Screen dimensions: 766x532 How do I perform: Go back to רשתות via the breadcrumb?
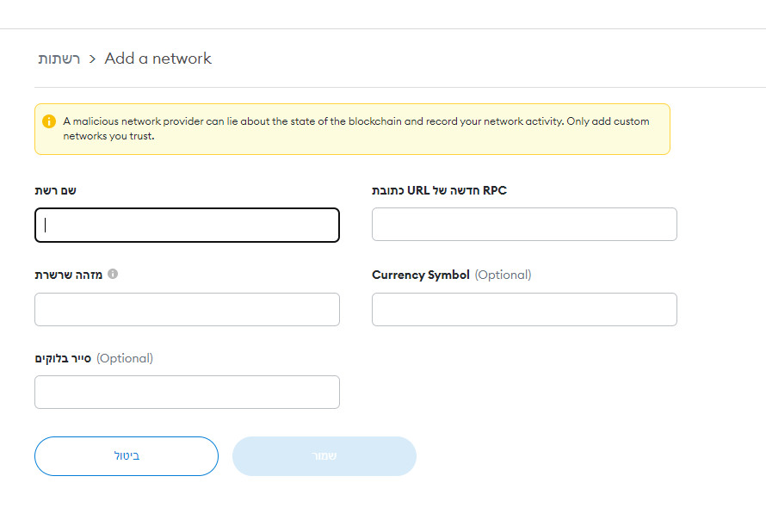click(59, 59)
